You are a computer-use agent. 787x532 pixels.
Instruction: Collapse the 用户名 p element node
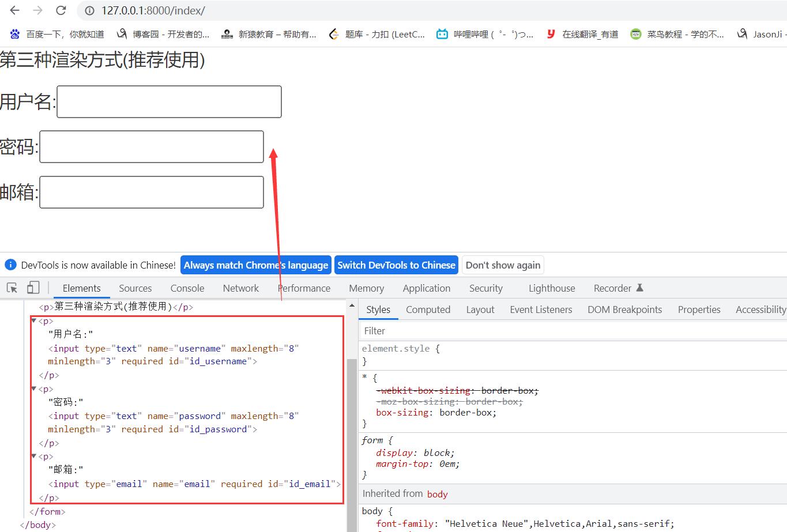[x=33, y=320]
